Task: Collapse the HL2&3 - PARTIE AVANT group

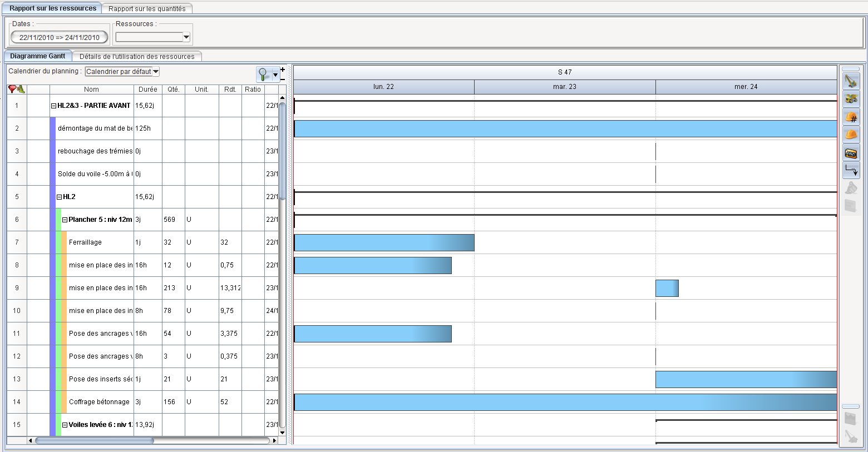Action: pyautogui.click(x=54, y=106)
